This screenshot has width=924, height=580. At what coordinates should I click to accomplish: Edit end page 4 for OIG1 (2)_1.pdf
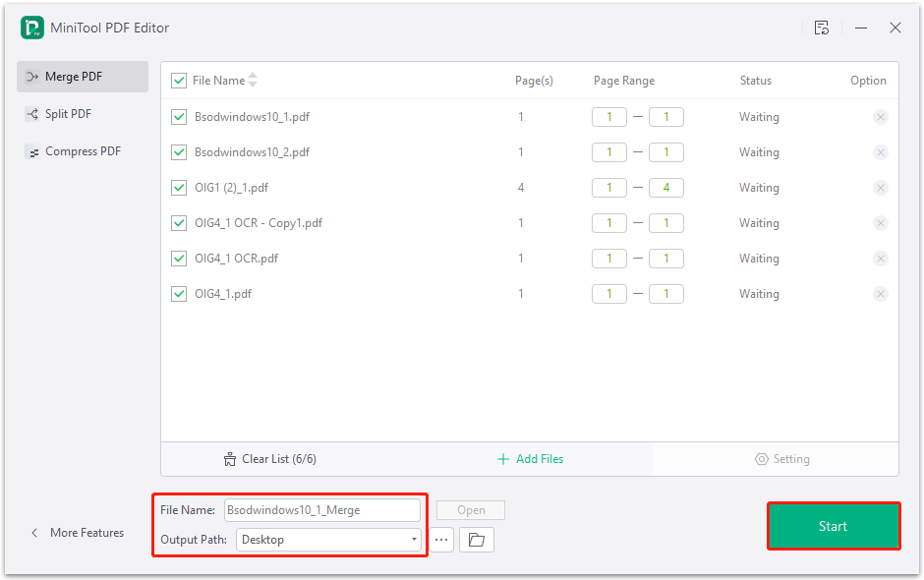click(x=665, y=188)
